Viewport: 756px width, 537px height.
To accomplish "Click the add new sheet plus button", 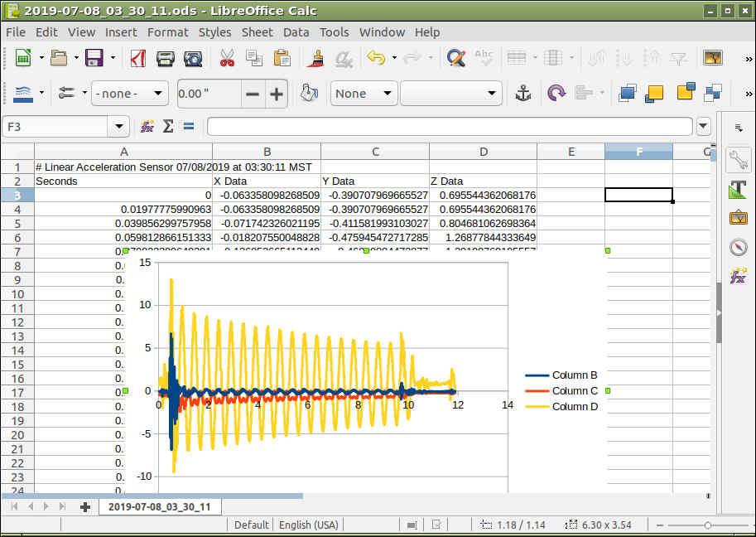I will (x=84, y=506).
